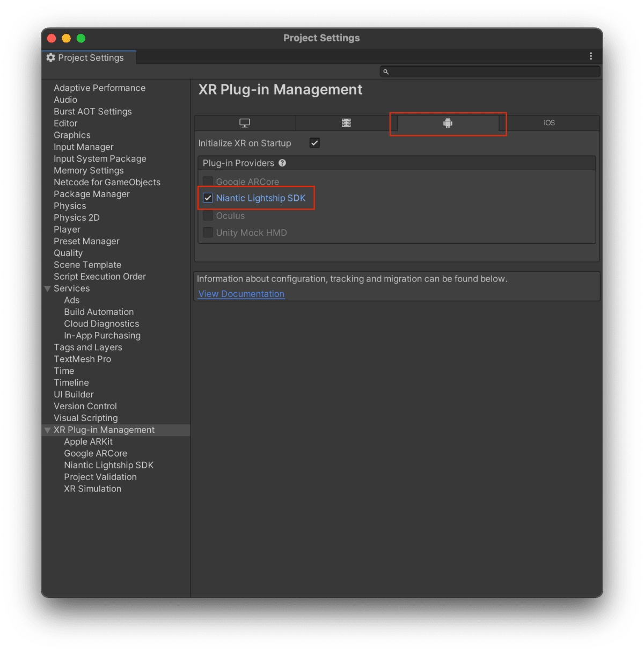Select the Project Settings window tab
The width and height of the screenshot is (644, 652).
pos(89,57)
